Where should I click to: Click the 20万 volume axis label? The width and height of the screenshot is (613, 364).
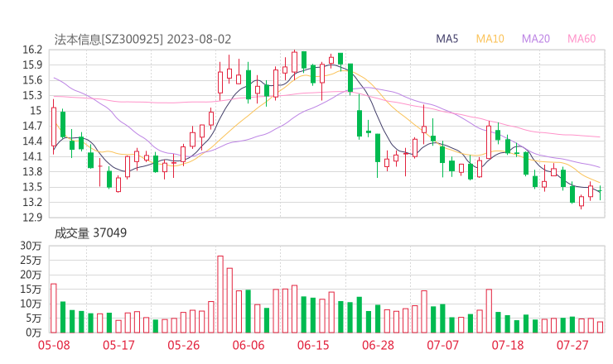pos(31,275)
